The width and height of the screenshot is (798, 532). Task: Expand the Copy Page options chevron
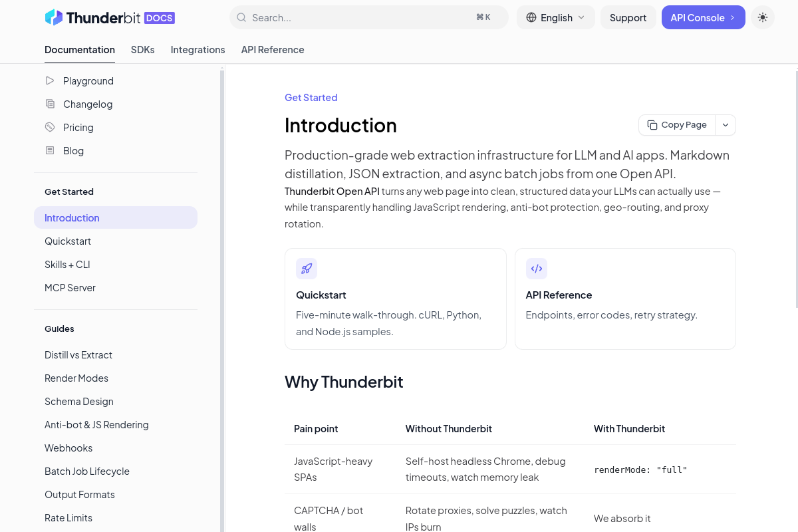[726, 125]
